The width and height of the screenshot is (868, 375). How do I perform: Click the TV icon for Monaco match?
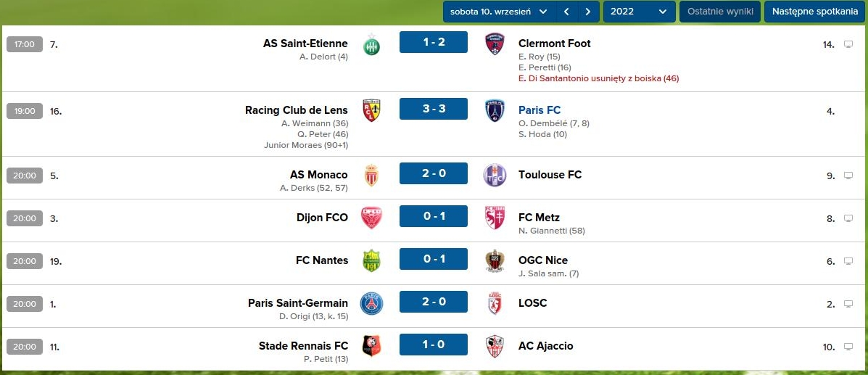[848, 176]
